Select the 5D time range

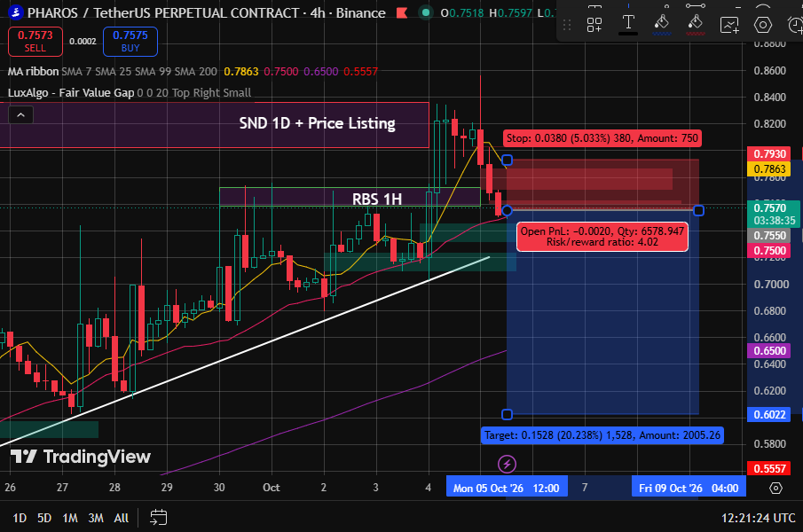44,518
